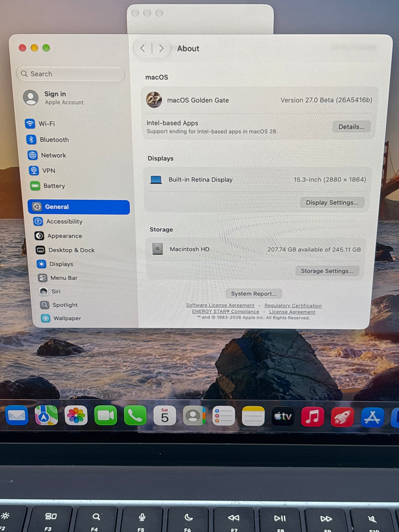Open Wi-Fi settings in sidebar
399x532 pixels.
coord(40,124)
